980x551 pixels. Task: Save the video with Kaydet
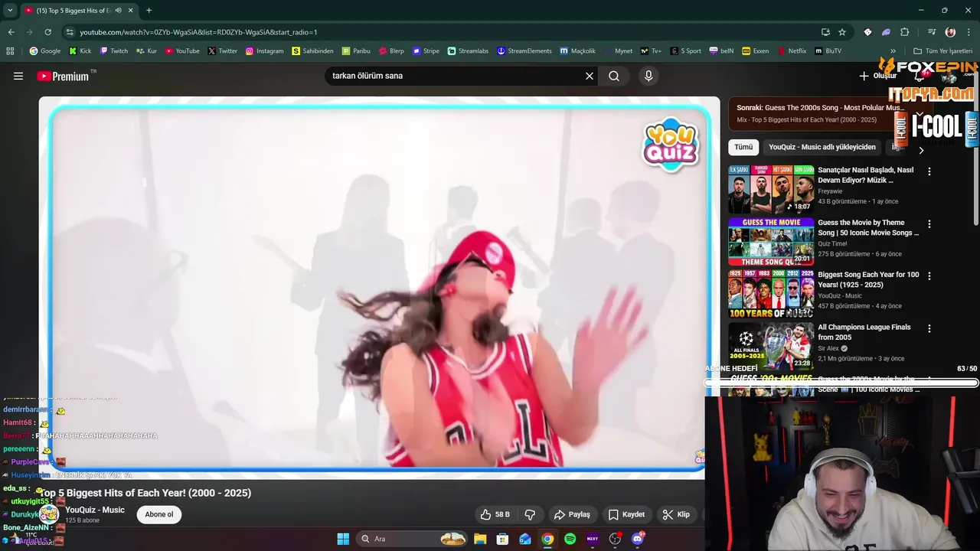coord(626,514)
